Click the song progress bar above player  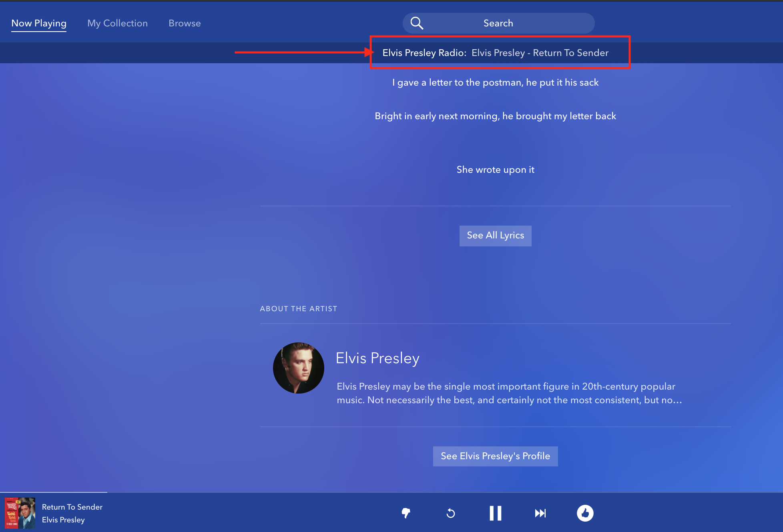54,492
